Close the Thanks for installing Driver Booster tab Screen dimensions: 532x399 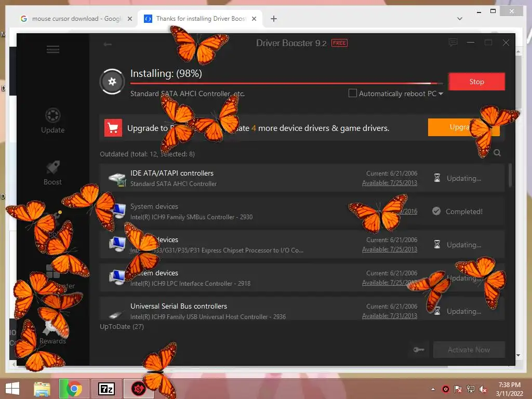(x=254, y=19)
